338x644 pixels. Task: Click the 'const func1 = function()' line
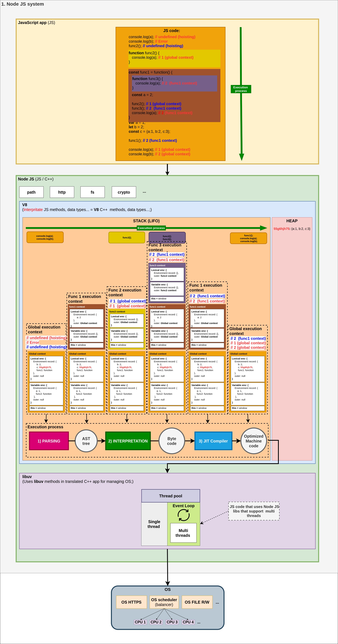click(x=150, y=72)
